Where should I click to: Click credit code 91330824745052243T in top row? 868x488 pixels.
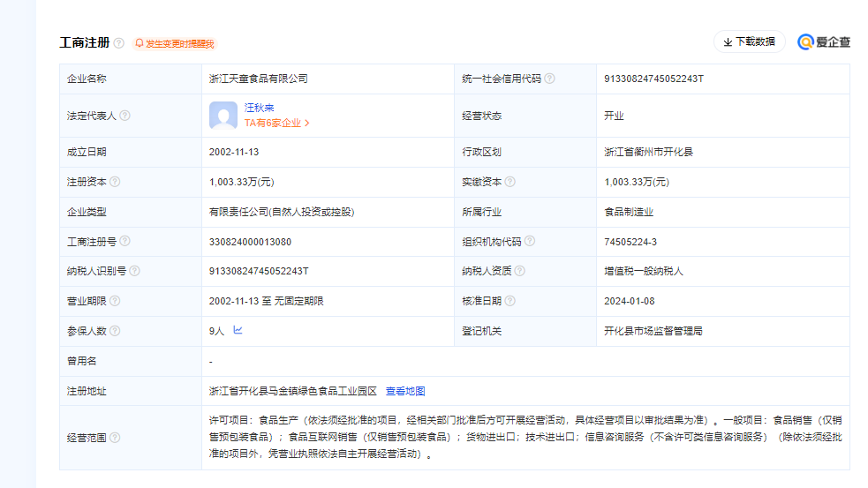653,79
